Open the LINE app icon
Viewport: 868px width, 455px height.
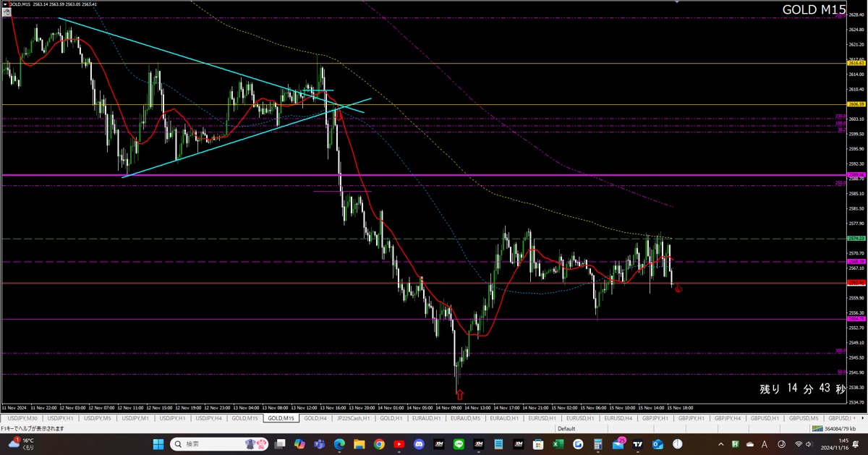click(x=458, y=444)
